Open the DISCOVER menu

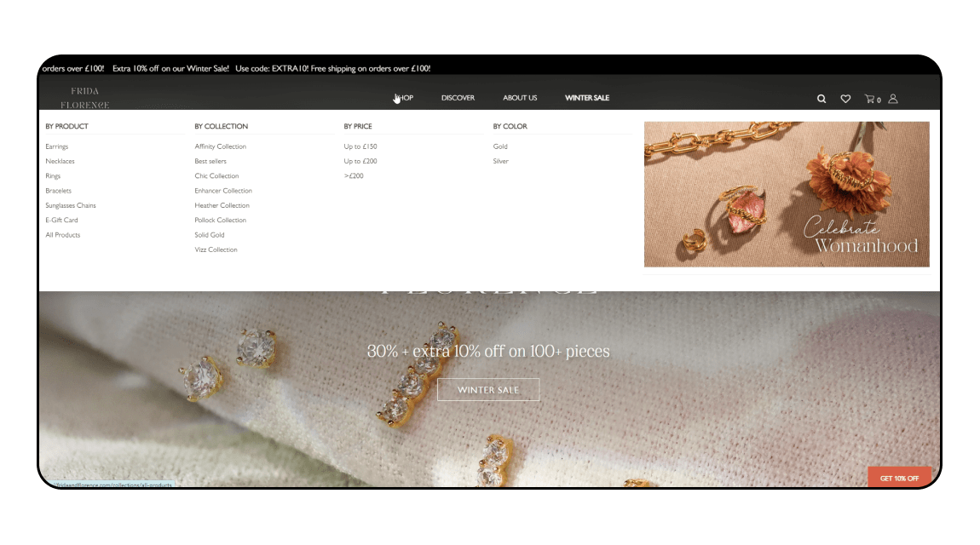coord(458,98)
